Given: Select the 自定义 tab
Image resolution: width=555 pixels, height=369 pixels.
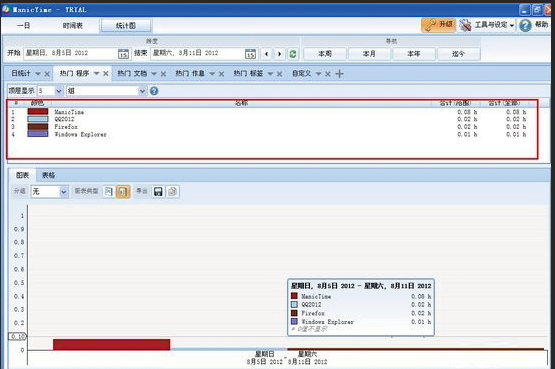Looking at the screenshot, I should point(302,73).
